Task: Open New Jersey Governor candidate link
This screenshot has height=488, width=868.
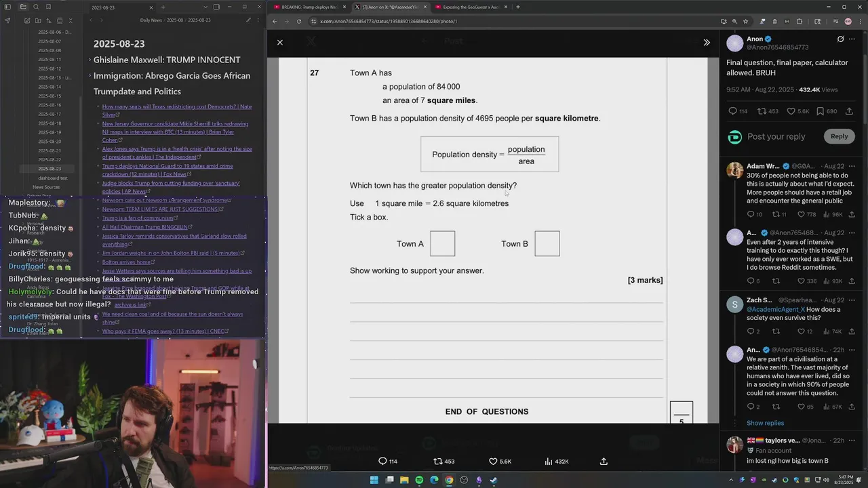Action: (x=175, y=131)
